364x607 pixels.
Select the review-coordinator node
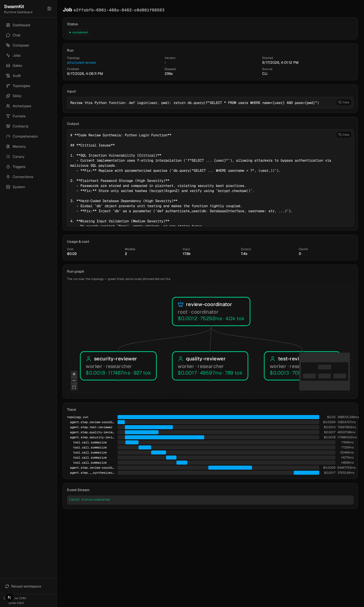(211, 312)
